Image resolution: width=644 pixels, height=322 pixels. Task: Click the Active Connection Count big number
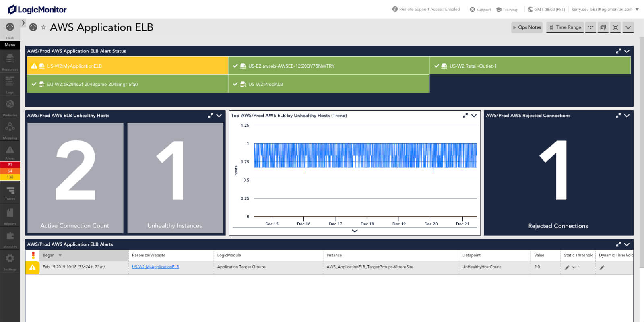tap(75, 170)
